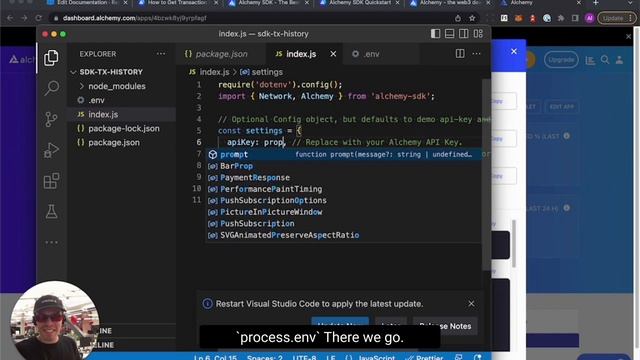Click Upgrade button in Alchemy dashboard
Image resolution: width=640 pixels, height=360 pixels.
point(561,60)
